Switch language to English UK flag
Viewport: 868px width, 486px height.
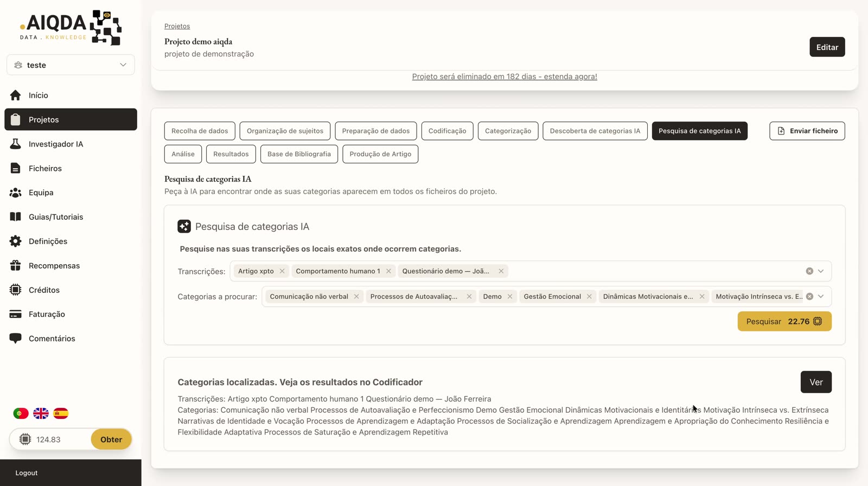(x=41, y=413)
